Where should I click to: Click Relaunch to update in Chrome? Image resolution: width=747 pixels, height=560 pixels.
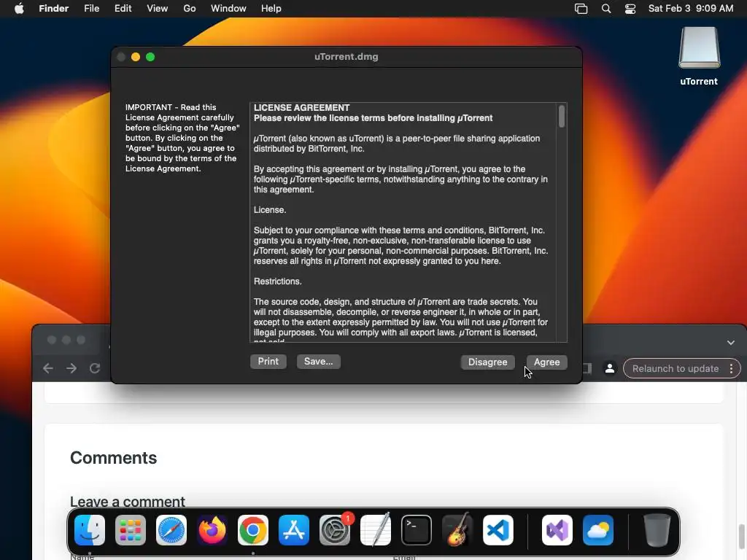point(675,368)
